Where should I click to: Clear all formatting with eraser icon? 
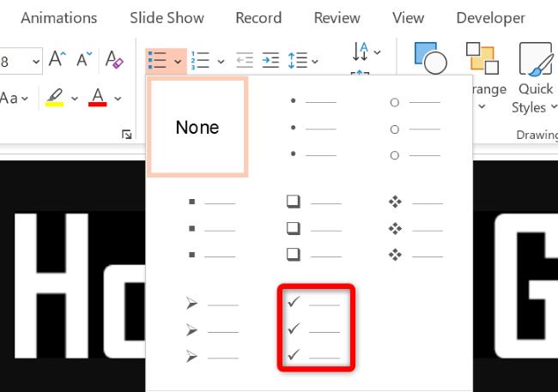point(114,58)
